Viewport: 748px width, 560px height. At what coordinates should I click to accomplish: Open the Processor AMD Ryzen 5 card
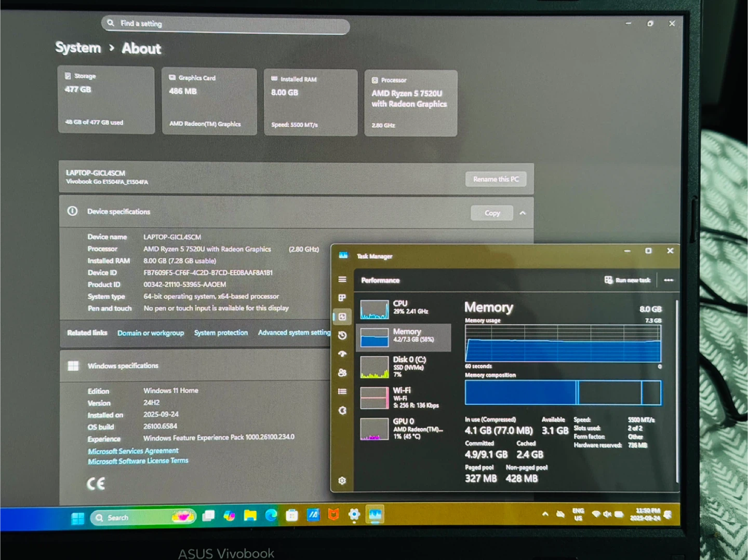tap(411, 103)
